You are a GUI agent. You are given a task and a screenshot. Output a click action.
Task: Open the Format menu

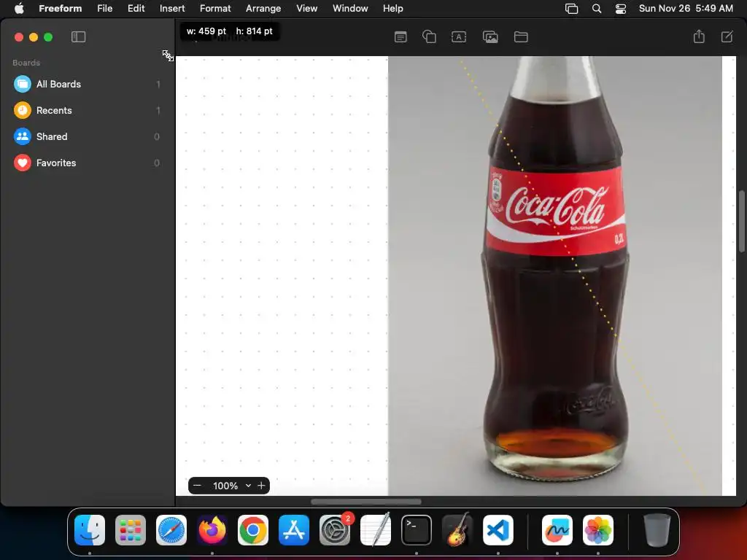215,9
